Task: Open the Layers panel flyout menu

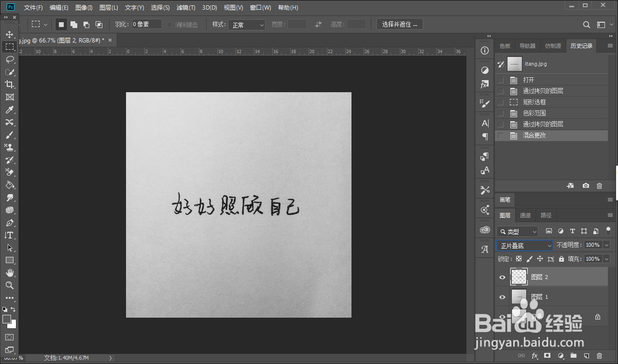Action: click(x=610, y=215)
